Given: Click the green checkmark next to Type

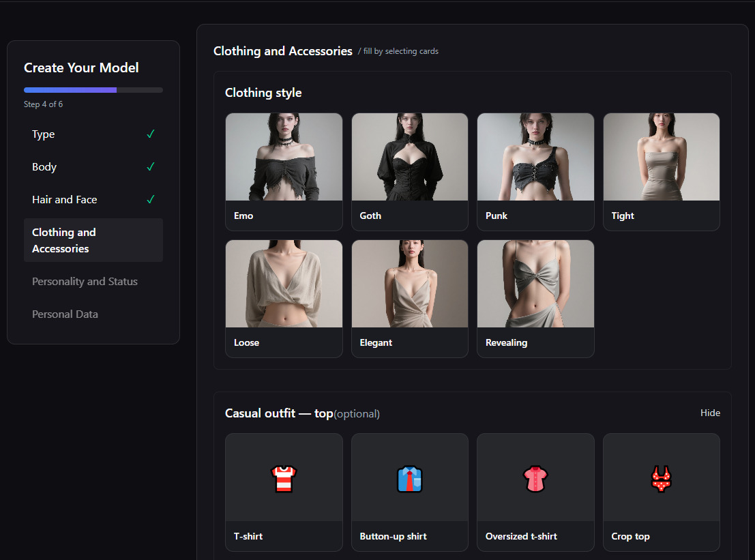Looking at the screenshot, I should point(151,134).
